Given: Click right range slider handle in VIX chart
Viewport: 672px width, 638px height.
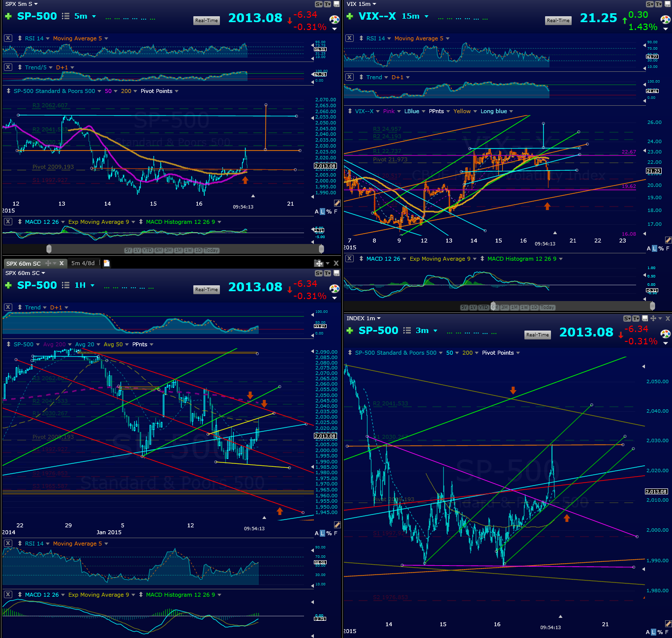Looking at the screenshot, I should coord(653,306).
